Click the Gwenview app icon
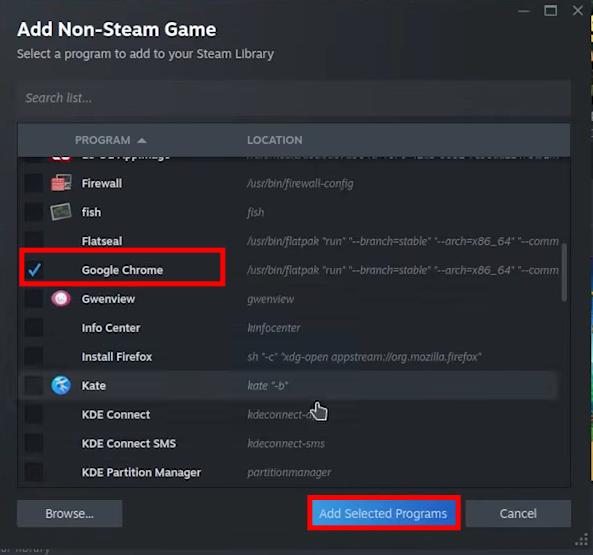593x555 pixels. pos(61,299)
